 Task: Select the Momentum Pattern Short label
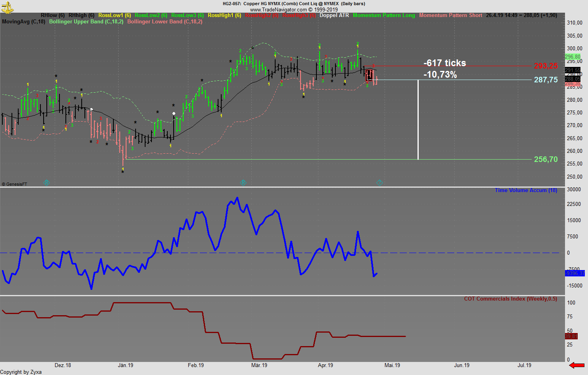[x=451, y=15]
